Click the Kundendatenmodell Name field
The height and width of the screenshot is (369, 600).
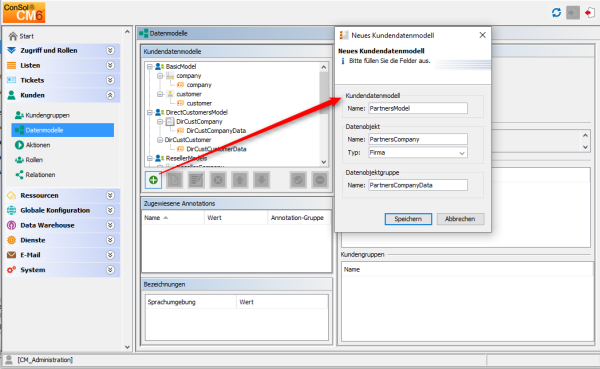click(418, 108)
